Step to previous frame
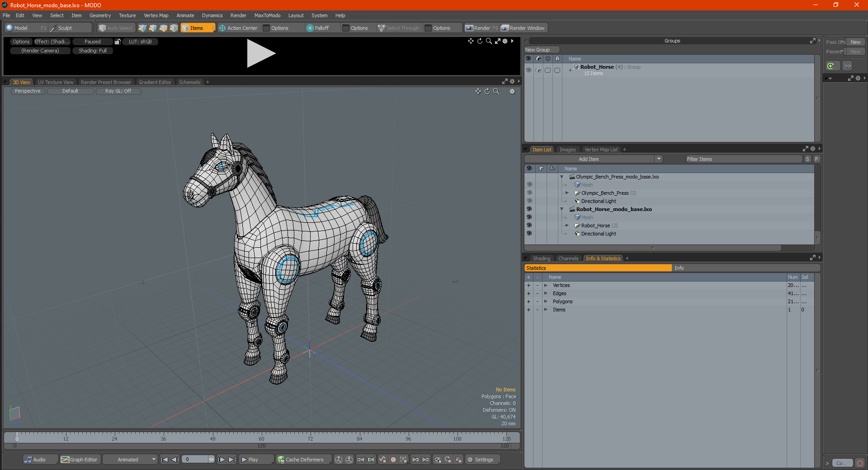 pyautogui.click(x=175, y=460)
